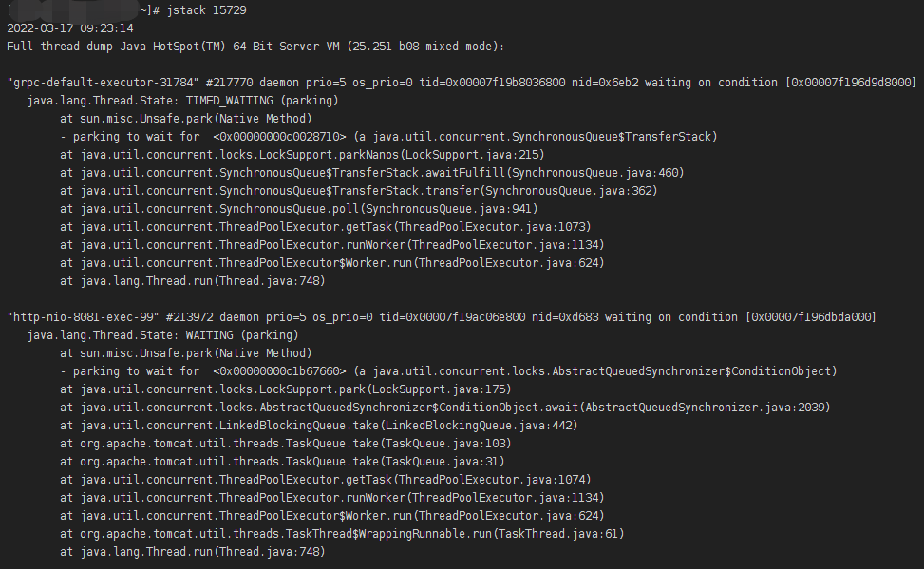Click the WAITING (parking) thread state
The width and height of the screenshot is (924, 569).
[242, 335]
